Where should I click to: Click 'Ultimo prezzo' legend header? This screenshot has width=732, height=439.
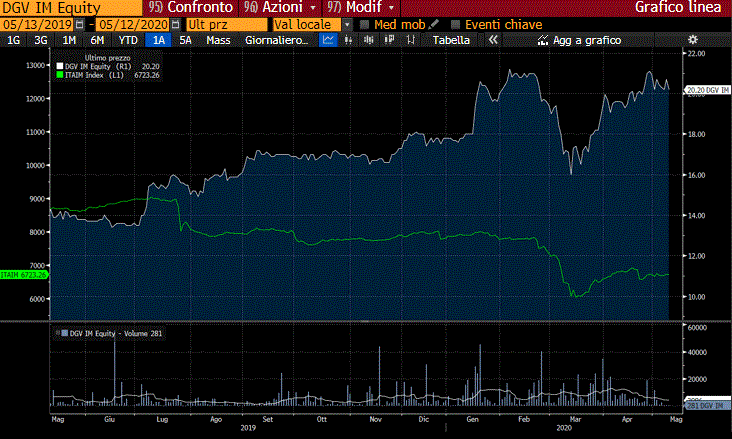pos(107,58)
